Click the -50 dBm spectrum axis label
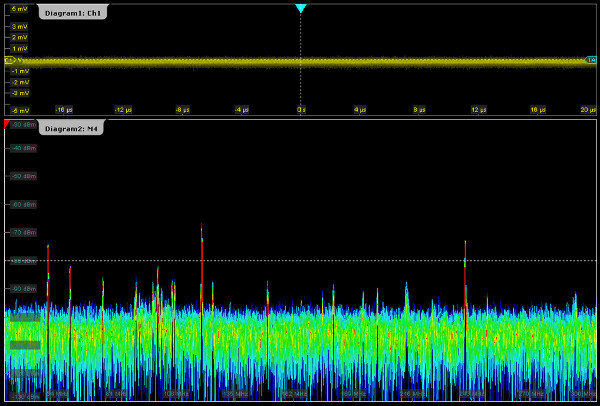600x406 pixels. point(23,176)
